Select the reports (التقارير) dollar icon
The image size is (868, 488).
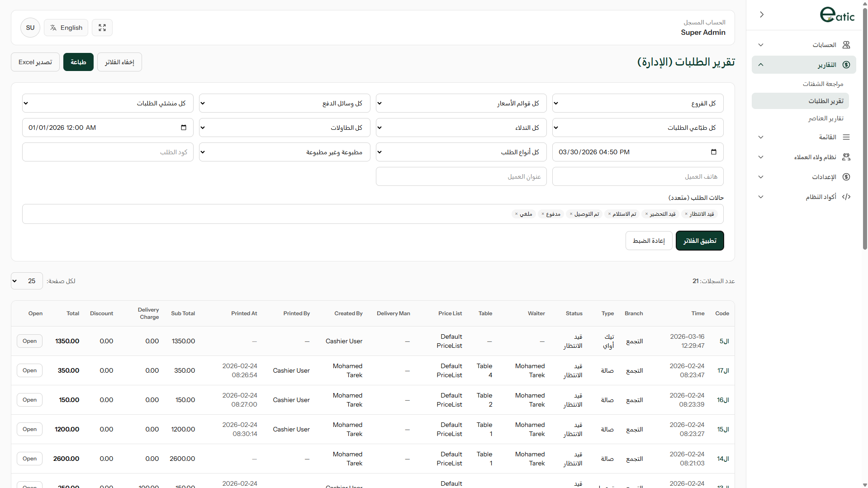click(x=847, y=65)
